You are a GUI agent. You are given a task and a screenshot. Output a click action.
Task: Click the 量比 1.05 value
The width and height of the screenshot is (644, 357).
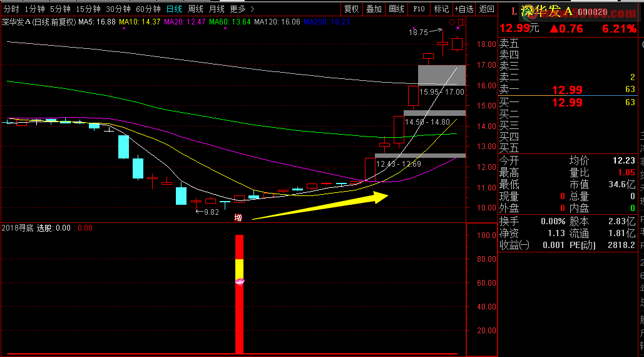click(626, 172)
